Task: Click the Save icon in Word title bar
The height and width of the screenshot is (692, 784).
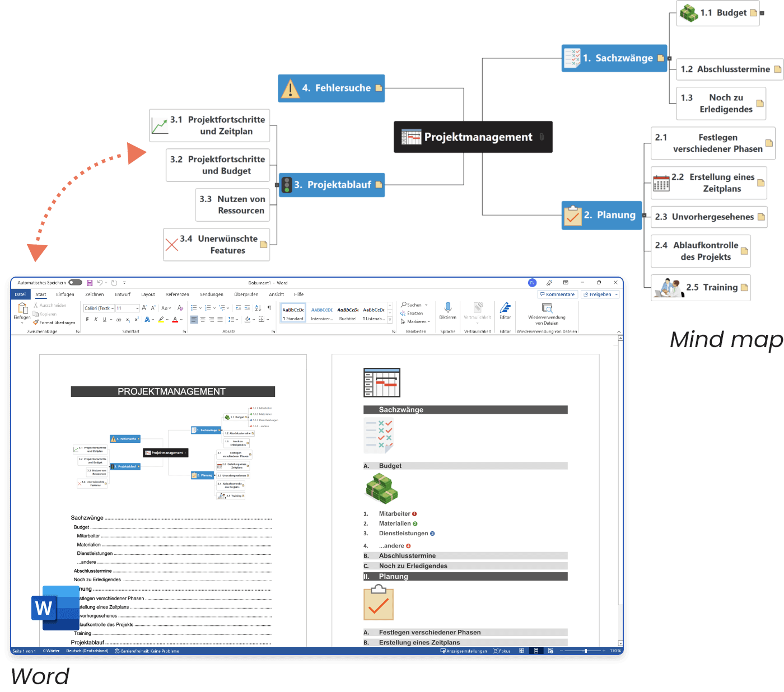Action: [90, 283]
